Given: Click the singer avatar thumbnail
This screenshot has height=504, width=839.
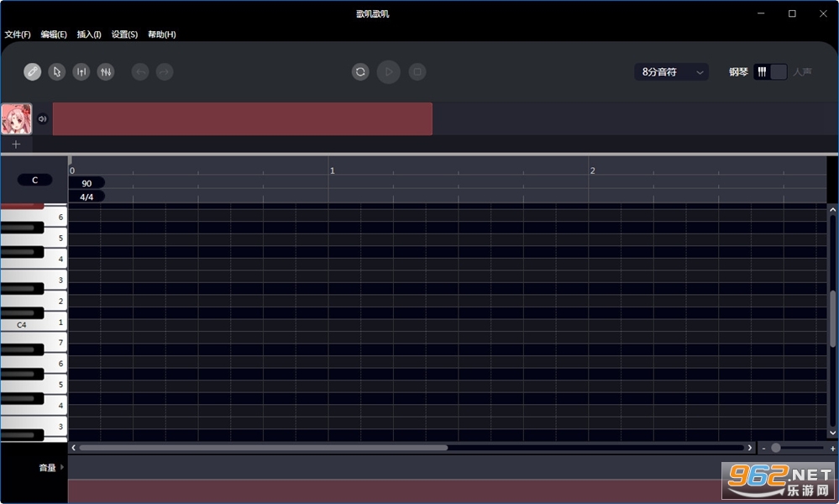Looking at the screenshot, I should click(17, 118).
